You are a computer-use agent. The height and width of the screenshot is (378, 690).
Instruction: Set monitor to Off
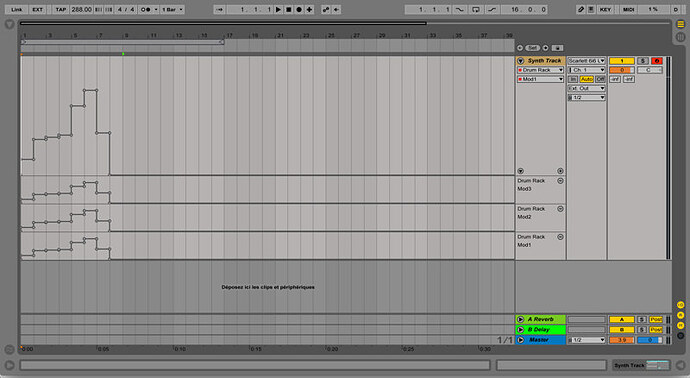click(x=600, y=79)
